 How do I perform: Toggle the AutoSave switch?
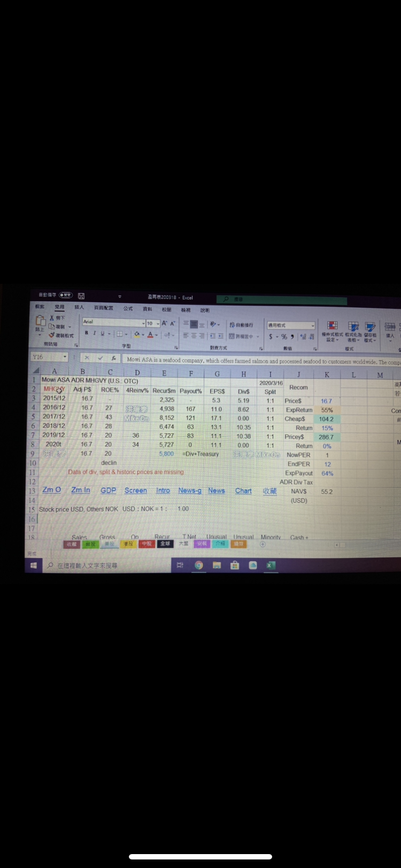[x=65, y=295]
